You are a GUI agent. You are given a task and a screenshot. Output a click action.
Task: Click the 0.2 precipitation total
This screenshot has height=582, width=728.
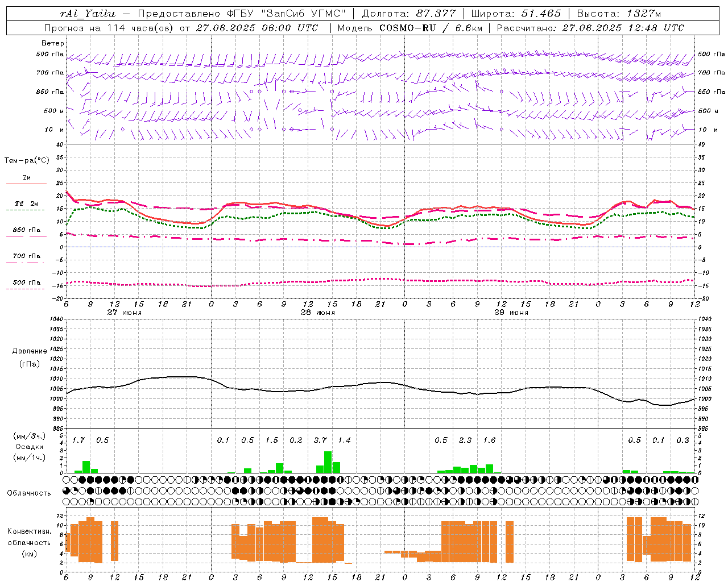click(296, 440)
